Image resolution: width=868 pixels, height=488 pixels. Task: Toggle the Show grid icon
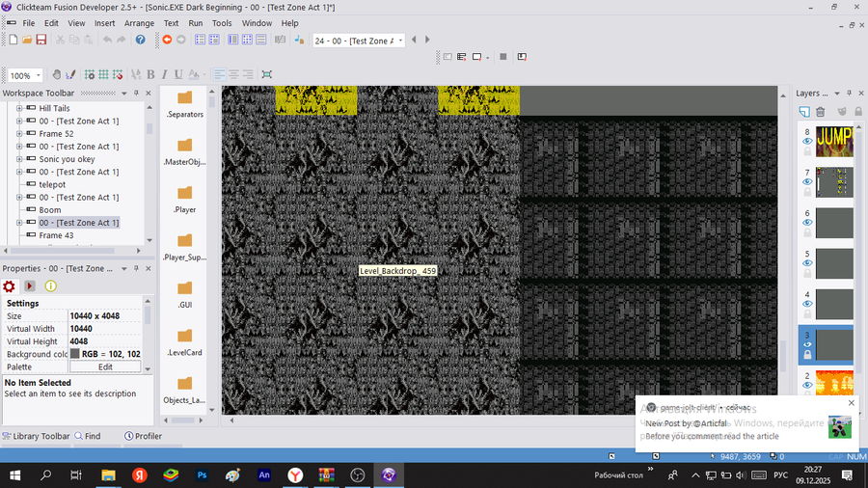coord(103,74)
